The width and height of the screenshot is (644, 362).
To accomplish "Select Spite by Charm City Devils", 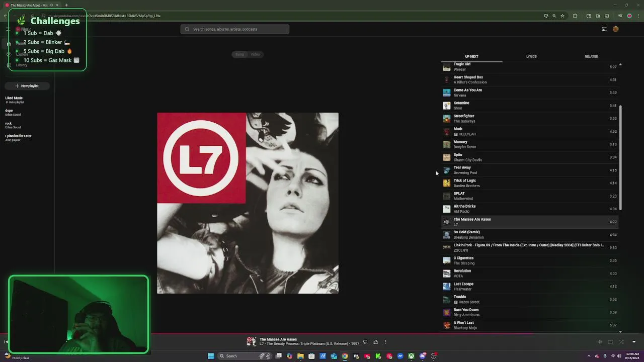I will click(x=530, y=157).
